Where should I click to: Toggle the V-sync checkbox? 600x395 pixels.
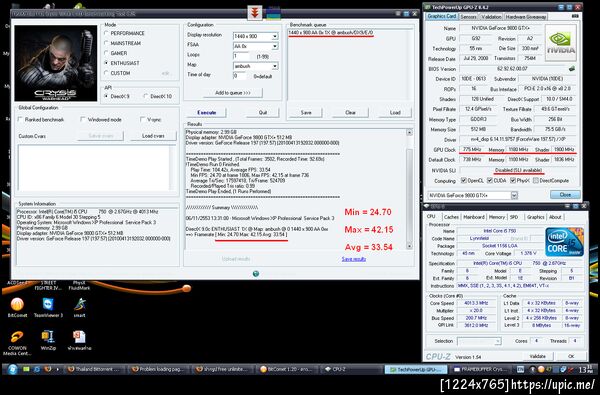coord(142,119)
